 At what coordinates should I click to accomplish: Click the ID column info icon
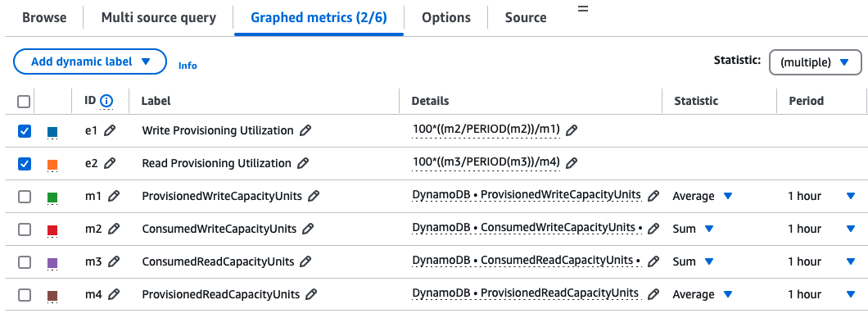tap(106, 101)
